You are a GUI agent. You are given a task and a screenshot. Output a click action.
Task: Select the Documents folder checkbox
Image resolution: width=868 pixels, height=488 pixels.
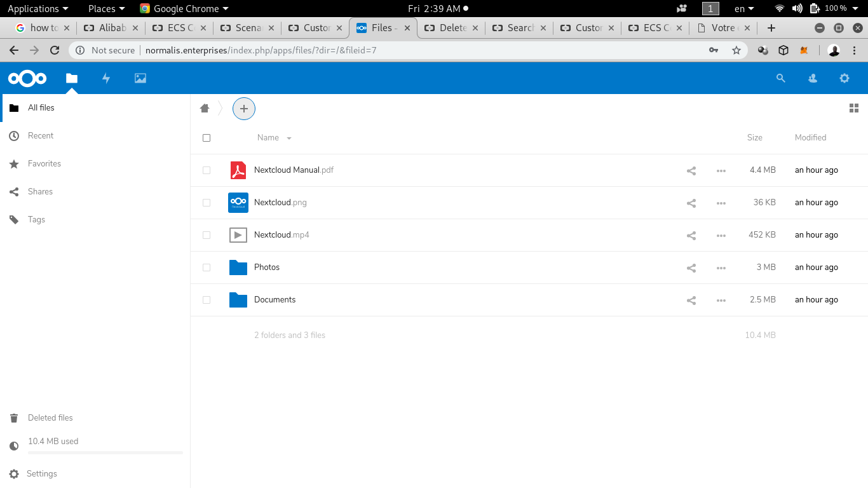pos(207,300)
